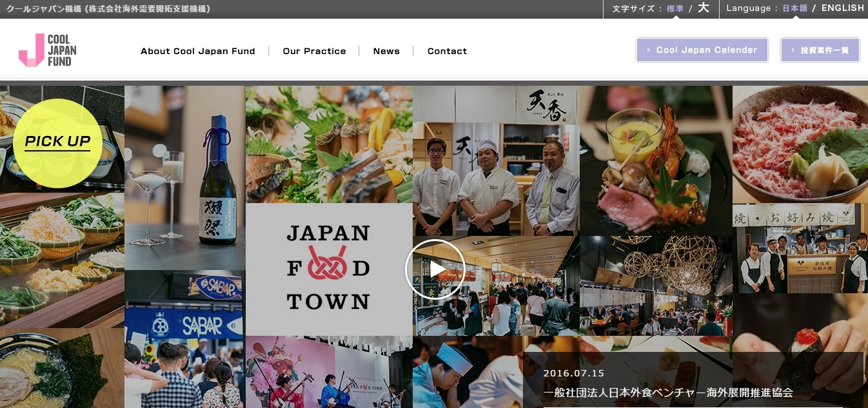Image resolution: width=868 pixels, height=408 pixels.
Task: Open the three chefs photo under 天香 sign
Action: (x=496, y=161)
